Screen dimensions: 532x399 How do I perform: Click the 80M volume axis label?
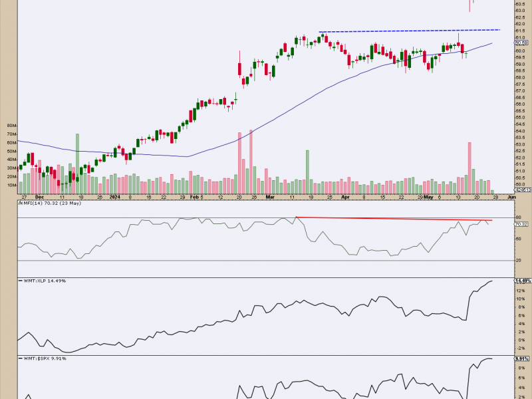(11, 126)
